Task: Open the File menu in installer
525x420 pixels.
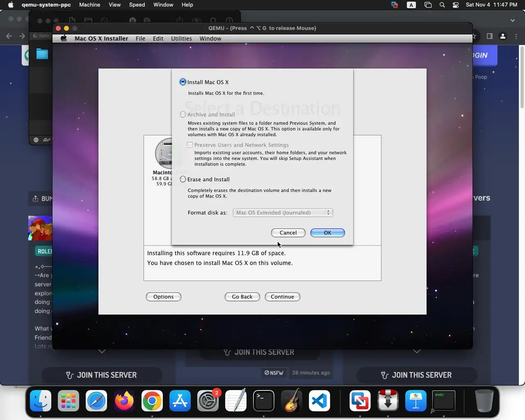Action: pos(140,39)
